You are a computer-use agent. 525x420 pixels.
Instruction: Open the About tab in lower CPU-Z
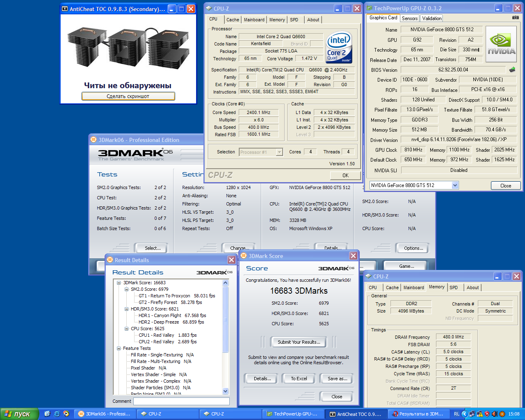point(472,288)
